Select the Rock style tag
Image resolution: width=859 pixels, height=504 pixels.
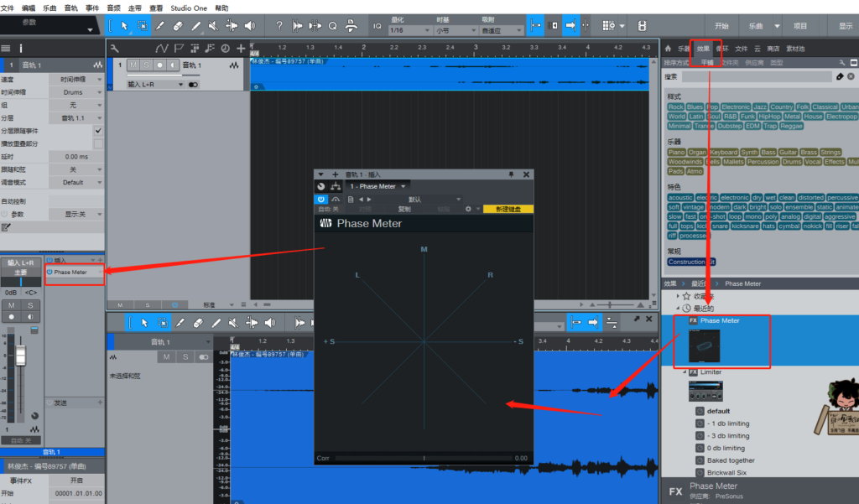(676, 107)
